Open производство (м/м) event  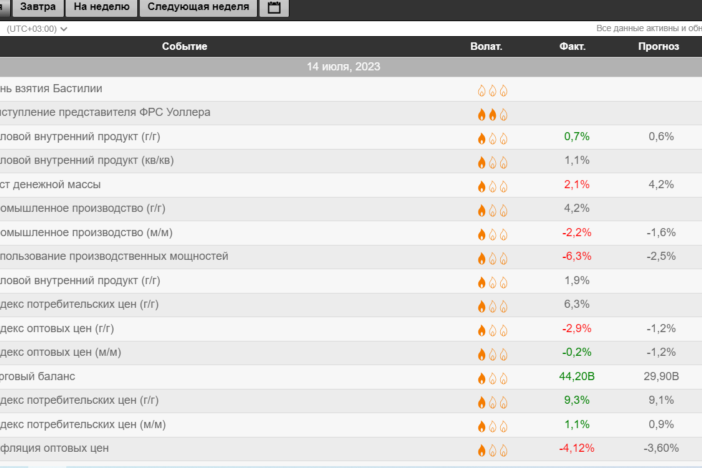pyautogui.click(x=86, y=232)
